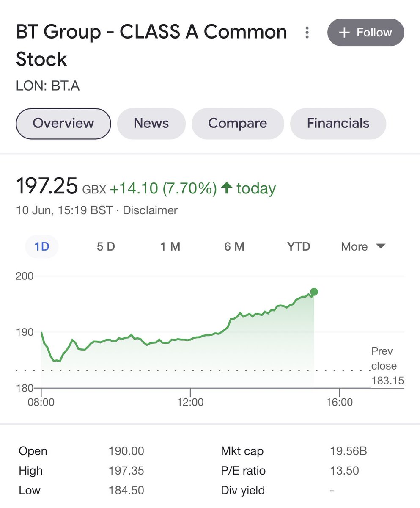Screen dimensions: 420x508
Task: Click the 12:00 point on chart axis
Action: [x=190, y=402]
